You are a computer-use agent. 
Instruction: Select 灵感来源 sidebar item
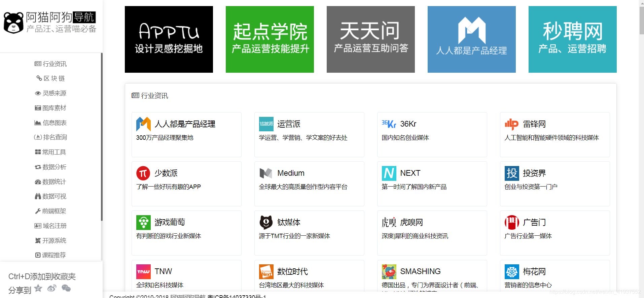(x=50, y=93)
